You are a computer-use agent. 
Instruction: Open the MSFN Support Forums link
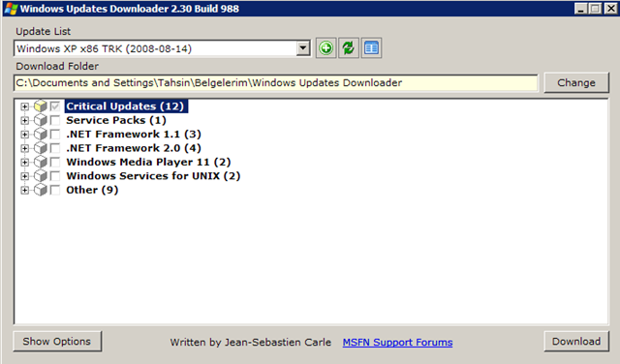tap(397, 343)
